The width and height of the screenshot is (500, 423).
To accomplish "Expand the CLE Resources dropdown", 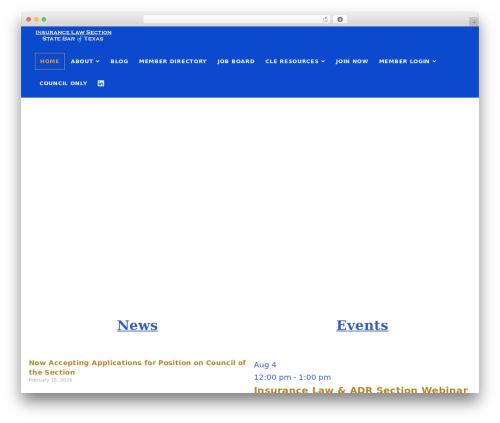I will pos(295,61).
